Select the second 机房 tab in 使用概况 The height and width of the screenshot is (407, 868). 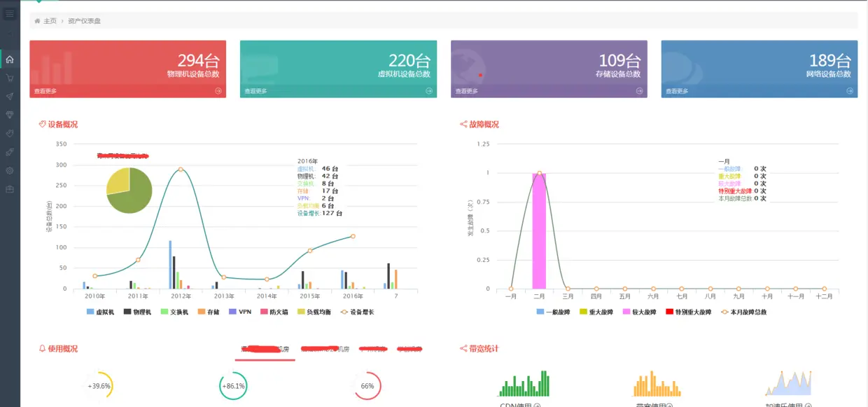click(x=325, y=348)
